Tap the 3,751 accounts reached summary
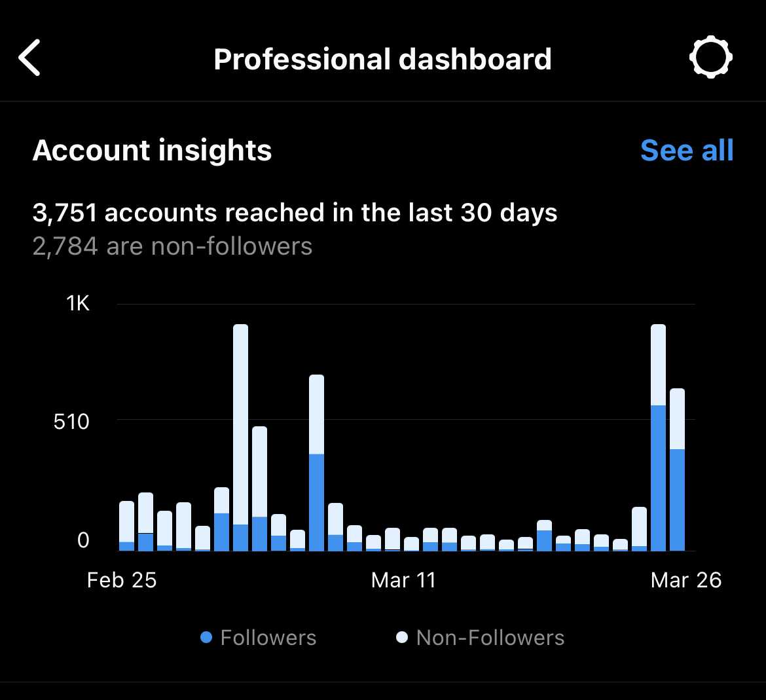766x700 pixels. (x=295, y=213)
